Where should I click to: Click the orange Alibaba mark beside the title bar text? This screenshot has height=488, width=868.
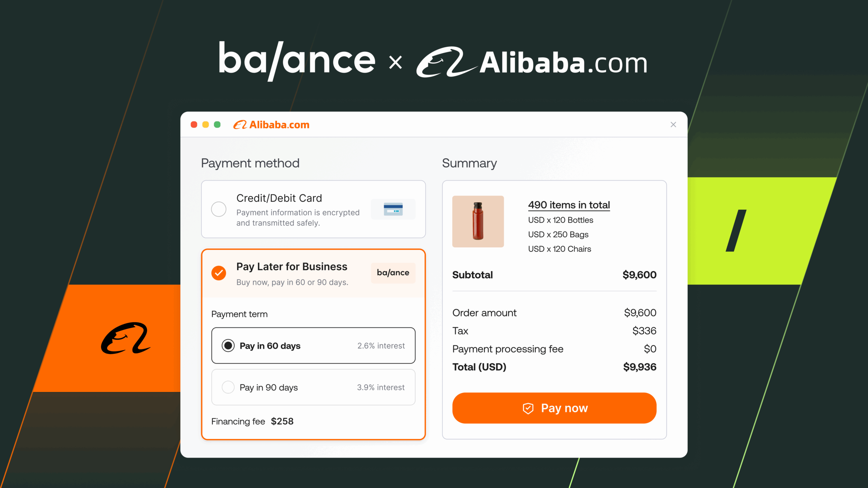tap(241, 125)
